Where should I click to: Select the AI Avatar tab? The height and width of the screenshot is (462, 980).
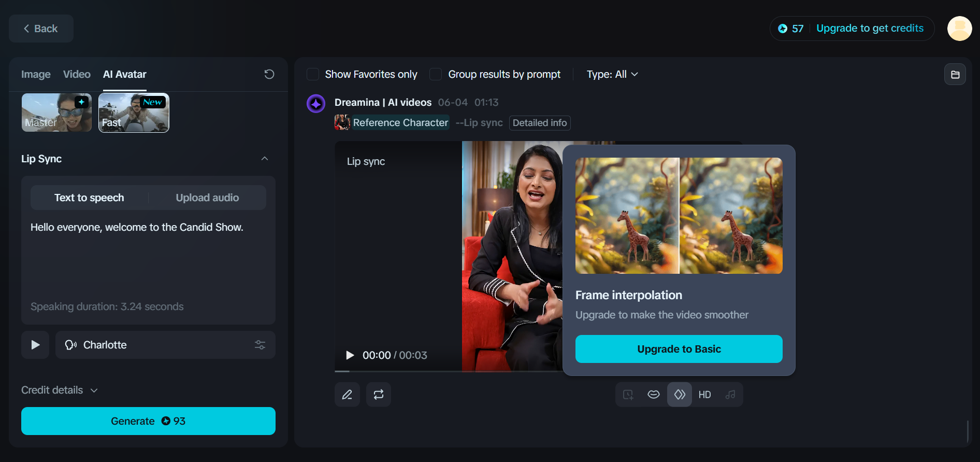[125, 74]
